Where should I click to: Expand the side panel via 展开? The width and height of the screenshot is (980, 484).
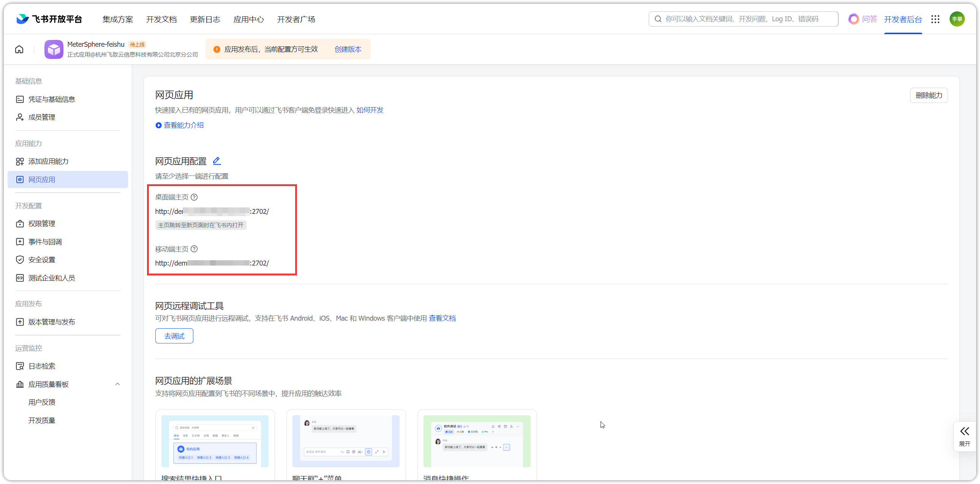pos(964,436)
